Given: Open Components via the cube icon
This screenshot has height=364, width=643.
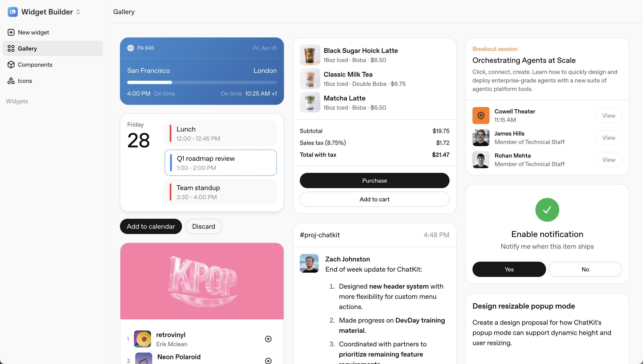Looking at the screenshot, I should [11, 65].
